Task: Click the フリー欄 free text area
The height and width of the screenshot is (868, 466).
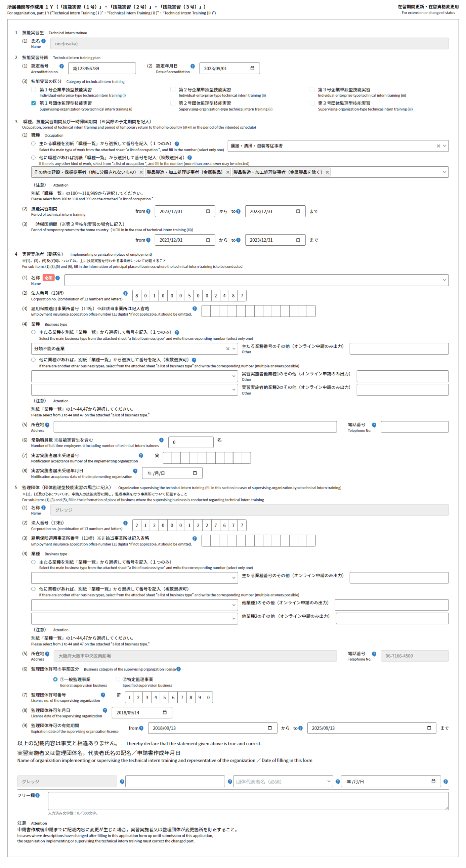Action: point(248,800)
